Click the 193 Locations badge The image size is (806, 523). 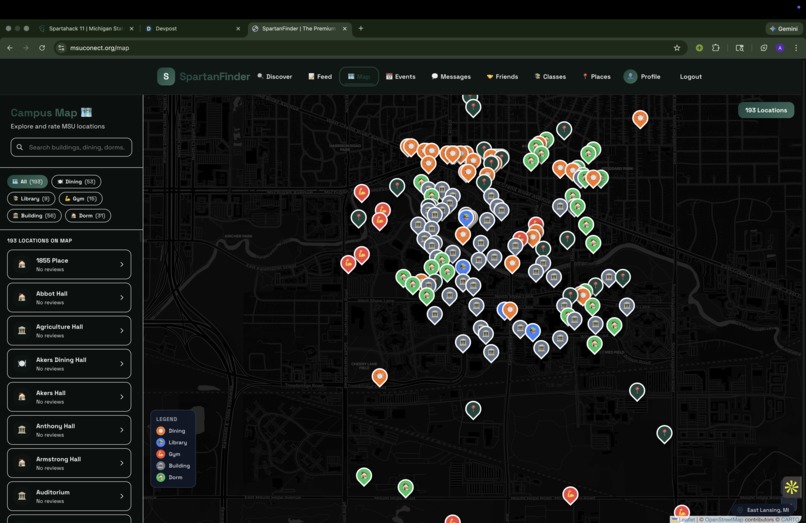766,110
